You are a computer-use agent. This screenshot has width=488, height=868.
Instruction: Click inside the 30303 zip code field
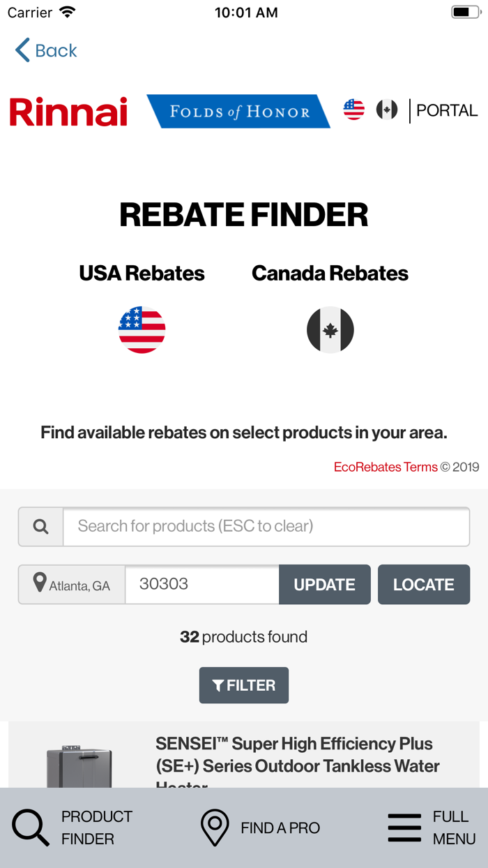point(201,583)
